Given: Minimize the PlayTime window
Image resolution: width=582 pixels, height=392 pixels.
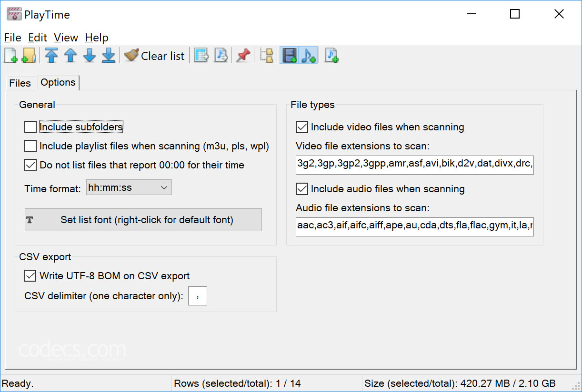Looking at the screenshot, I should 471,14.
